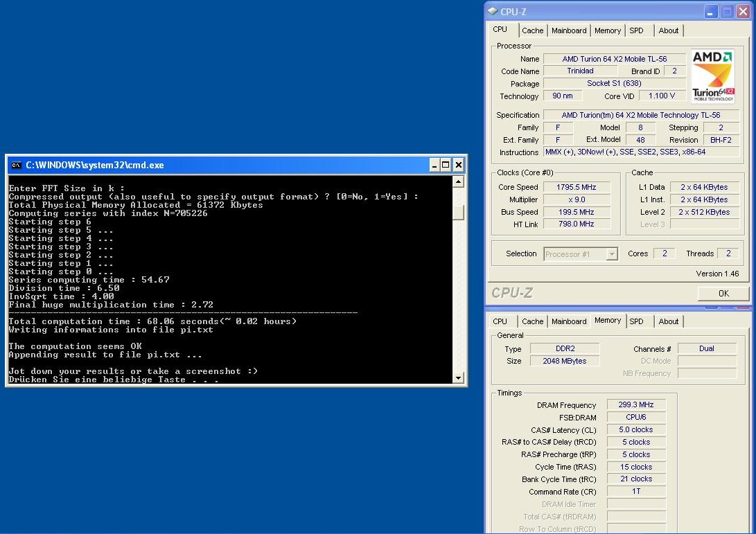Image resolution: width=756 pixels, height=534 pixels.
Task: Click the empty DC Mode field
Action: click(707, 361)
